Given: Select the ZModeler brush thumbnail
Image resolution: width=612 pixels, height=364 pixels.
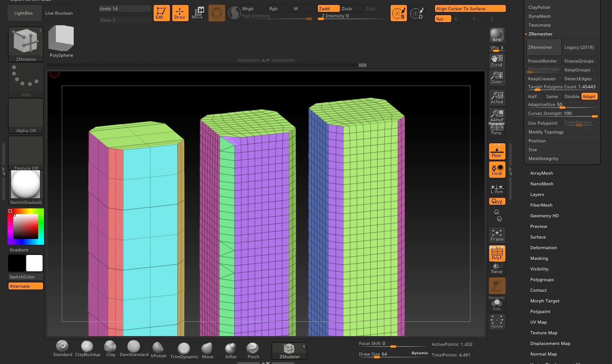Looking at the screenshot, I should [26, 44].
